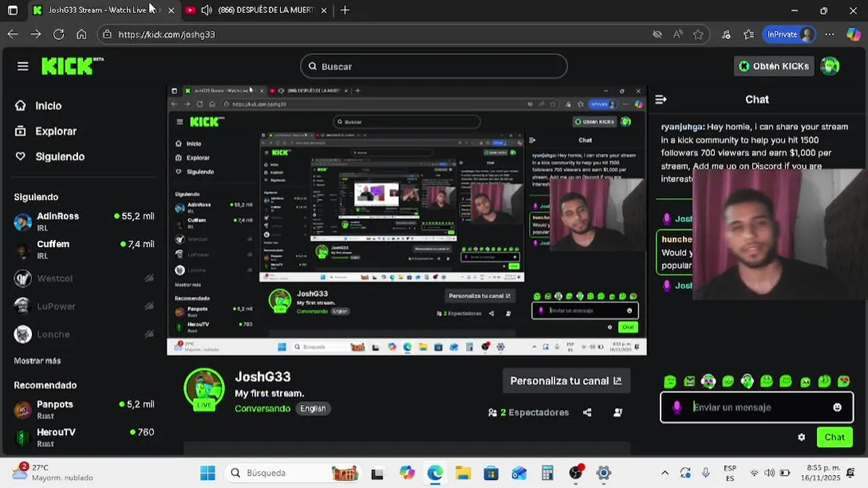Insert the heart-eyes emote
The image size is (868, 488).
(x=844, y=382)
